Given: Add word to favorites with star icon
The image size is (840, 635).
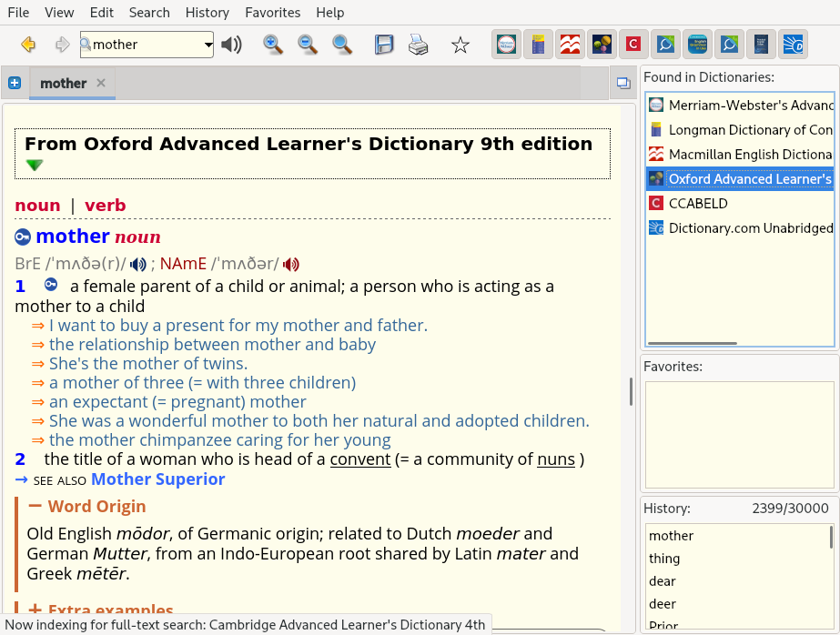Looking at the screenshot, I should pyautogui.click(x=460, y=45).
